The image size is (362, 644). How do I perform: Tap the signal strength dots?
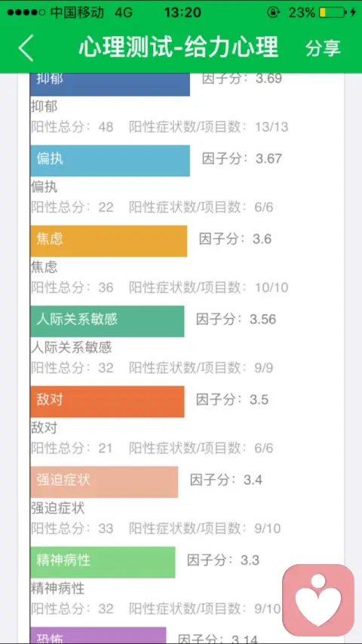tap(26, 13)
